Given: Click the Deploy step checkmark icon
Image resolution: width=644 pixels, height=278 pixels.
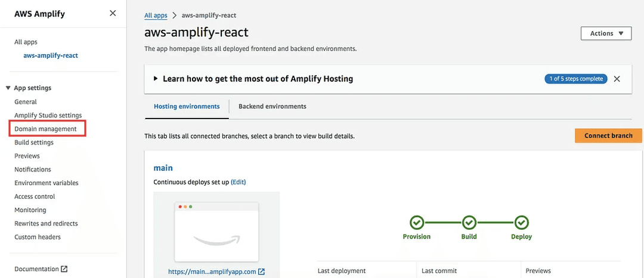Looking at the screenshot, I should 522,223.
